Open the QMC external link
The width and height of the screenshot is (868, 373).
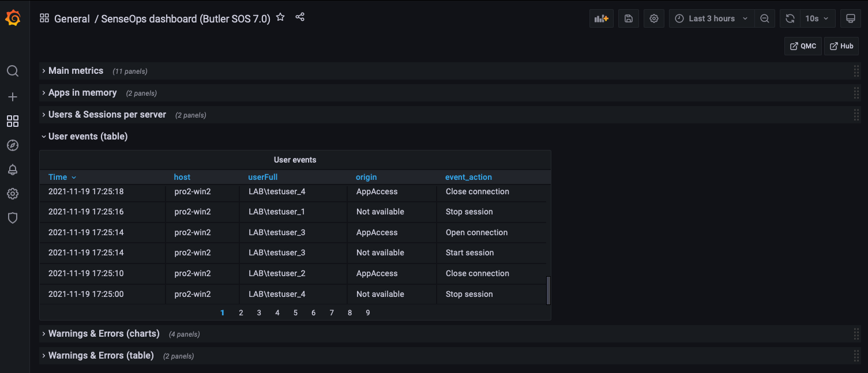pyautogui.click(x=803, y=46)
